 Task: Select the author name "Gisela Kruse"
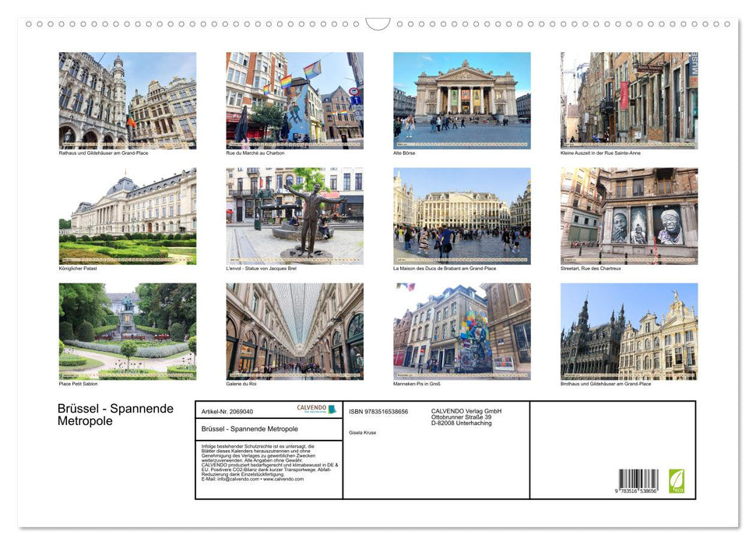362,433
